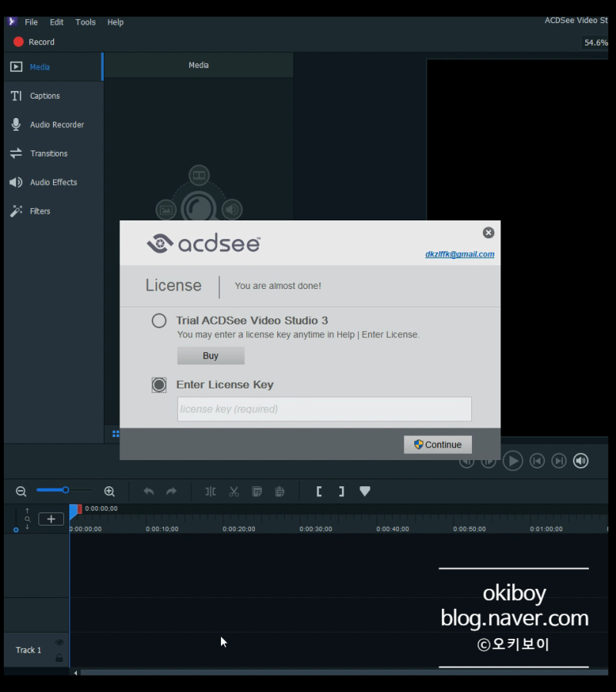Click the Continue button
This screenshot has height=692, width=616.
pyautogui.click(x=438, y=445)
